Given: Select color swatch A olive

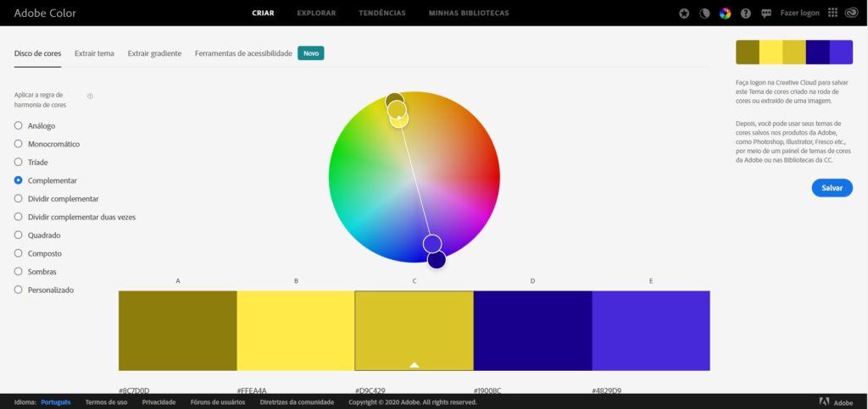Looking at the screenshot, I should pos(178,330).
